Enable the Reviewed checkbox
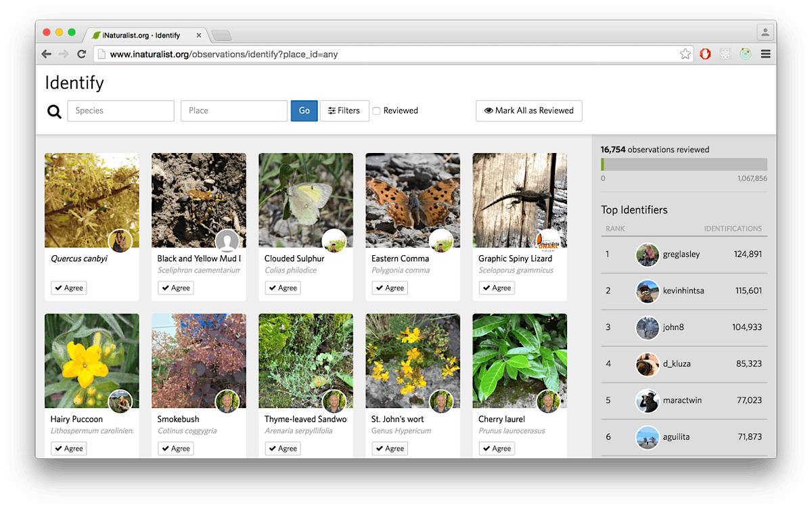This screenshot has height=509, width=812. (376, 110)
